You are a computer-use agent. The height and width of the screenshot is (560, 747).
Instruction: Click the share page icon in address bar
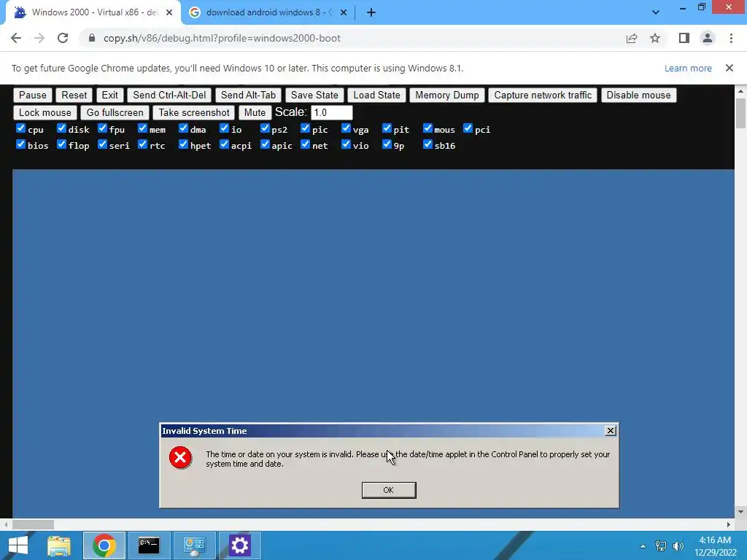tap(632, 38)
